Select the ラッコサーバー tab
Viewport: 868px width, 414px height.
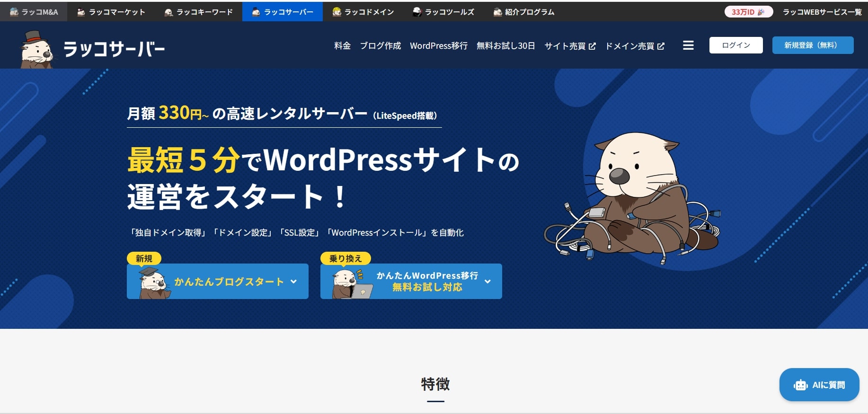[283, 12]
